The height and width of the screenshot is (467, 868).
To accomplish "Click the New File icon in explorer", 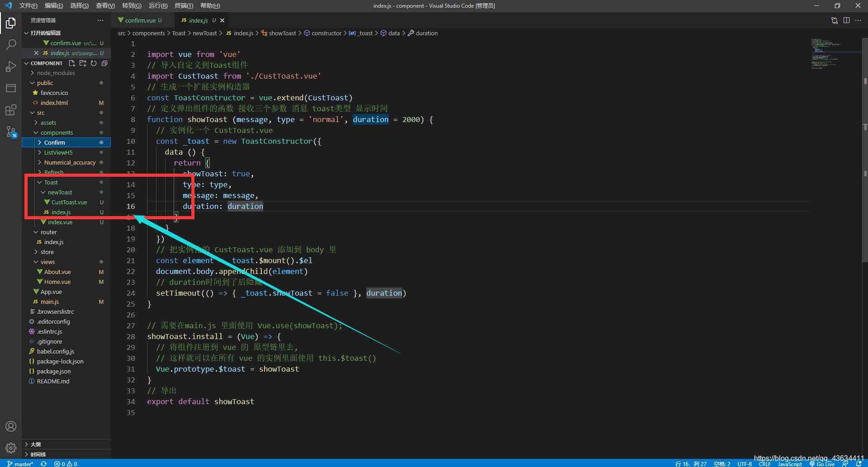I will point(72,63).
